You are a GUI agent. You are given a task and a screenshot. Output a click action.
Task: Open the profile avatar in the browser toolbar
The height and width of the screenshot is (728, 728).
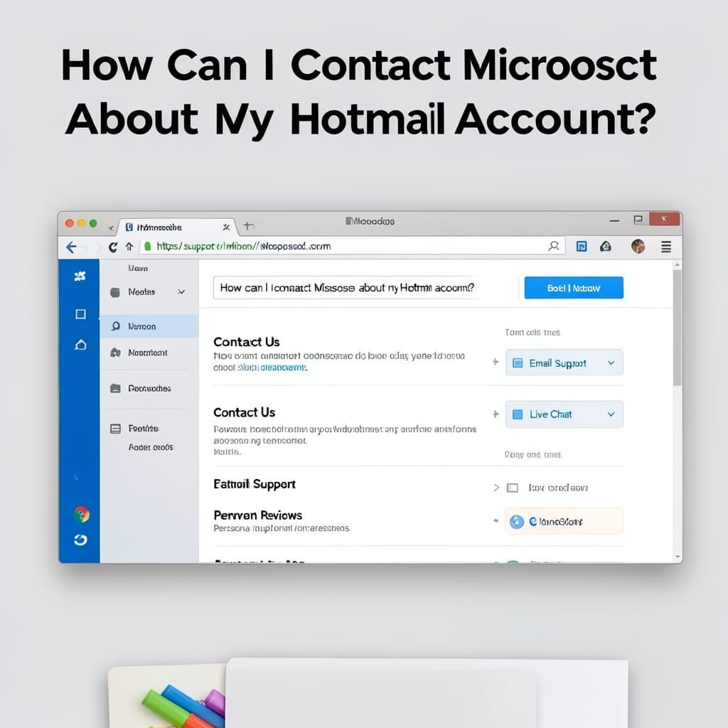click(x=638, y=246)
